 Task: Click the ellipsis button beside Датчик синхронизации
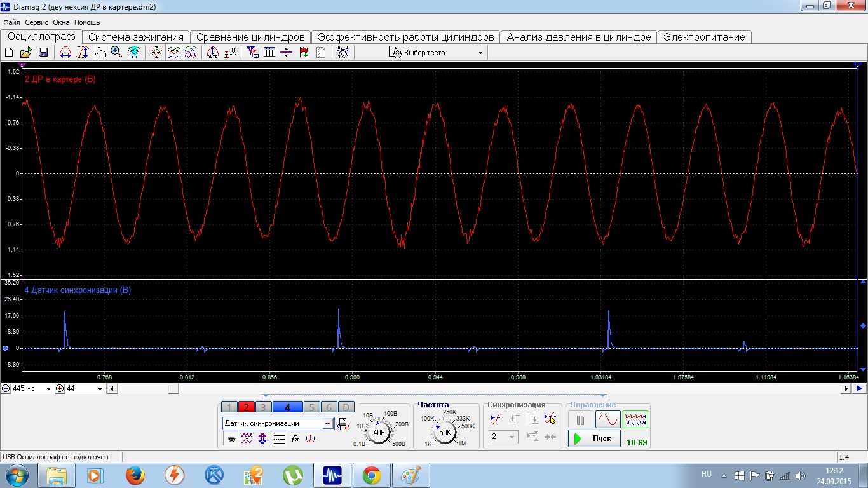point(328,423)
